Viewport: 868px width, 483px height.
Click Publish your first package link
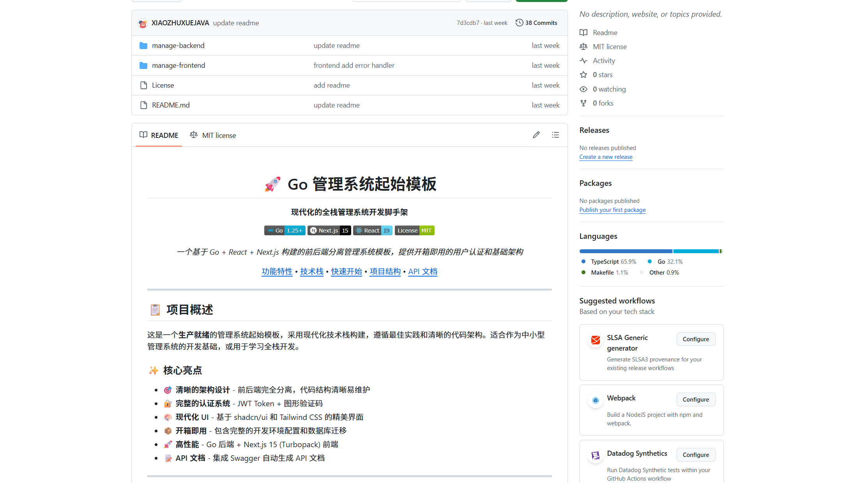612,210
